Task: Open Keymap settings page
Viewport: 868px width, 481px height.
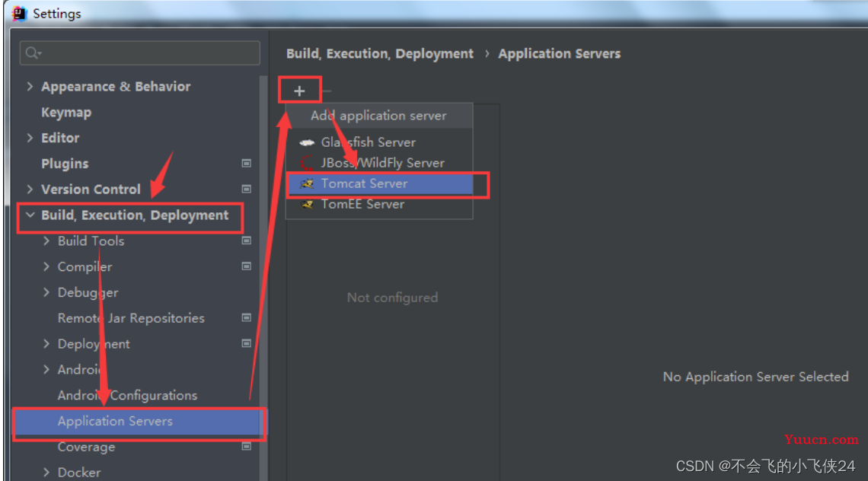Action: [66, 113]
